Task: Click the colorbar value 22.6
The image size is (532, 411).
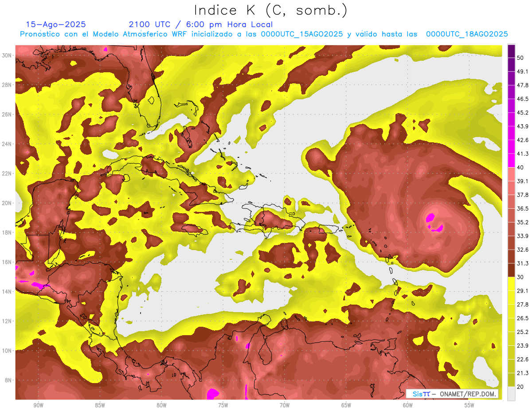Action: coord(523,360)
